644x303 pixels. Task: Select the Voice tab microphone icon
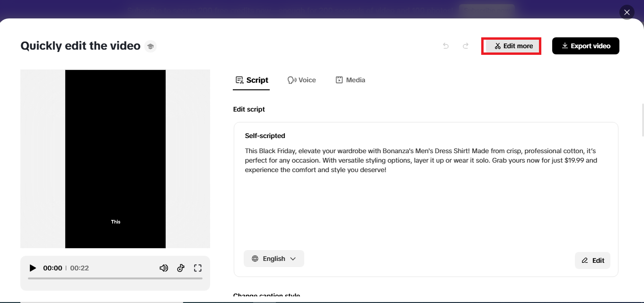[291, 79]
